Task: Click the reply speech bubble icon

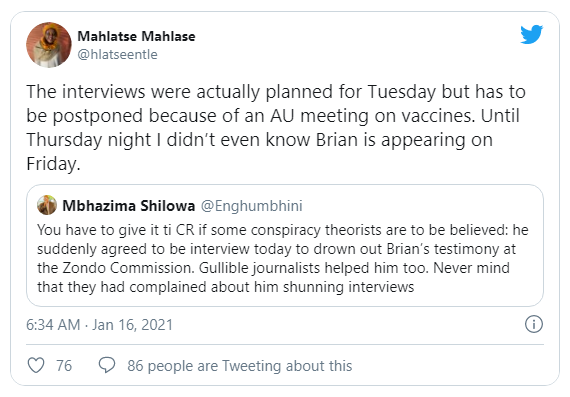Action: 107,365
